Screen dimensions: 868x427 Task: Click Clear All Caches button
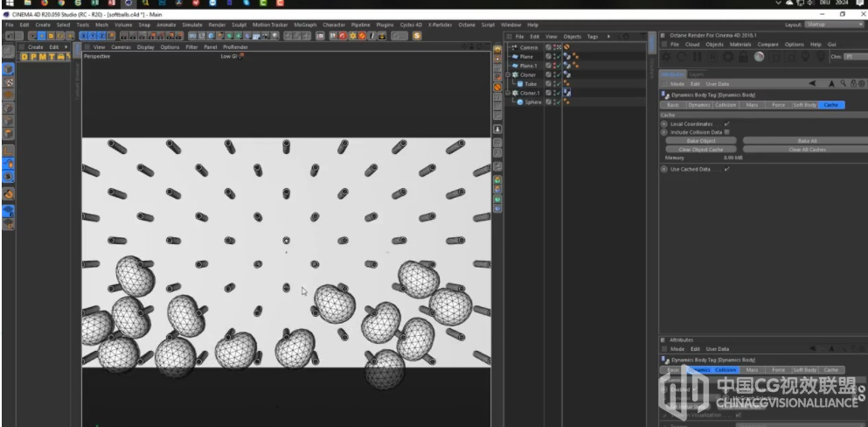tap(807, 150)
